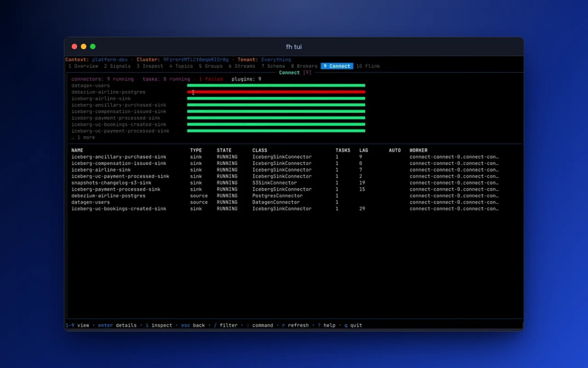Click the active 9 Connect tab
The width and height of the screenshot is (588, 368).
[x=337, y=66]
